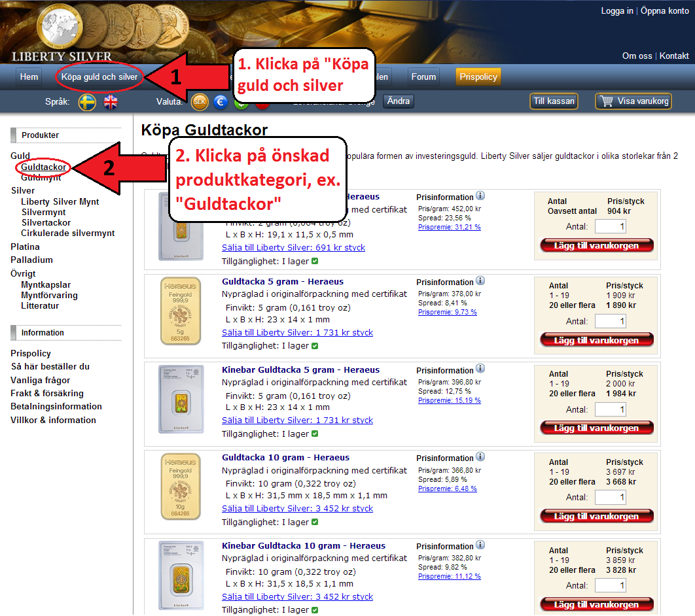Click Öppna konto link

click(664, 11)
